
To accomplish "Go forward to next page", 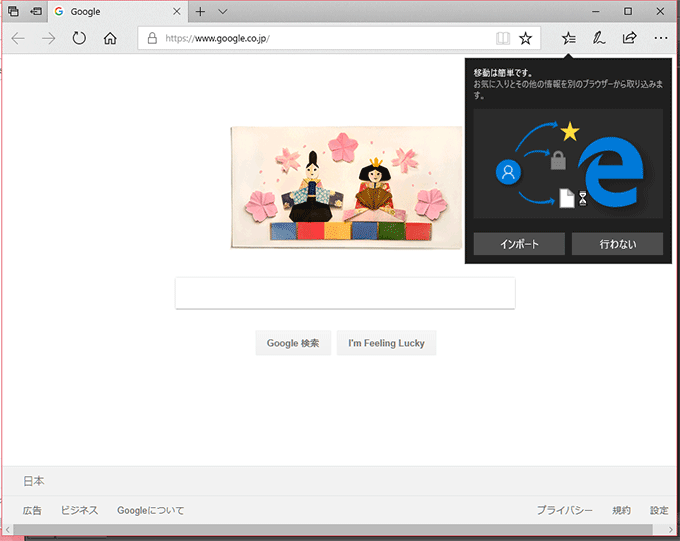I will 49,38.
